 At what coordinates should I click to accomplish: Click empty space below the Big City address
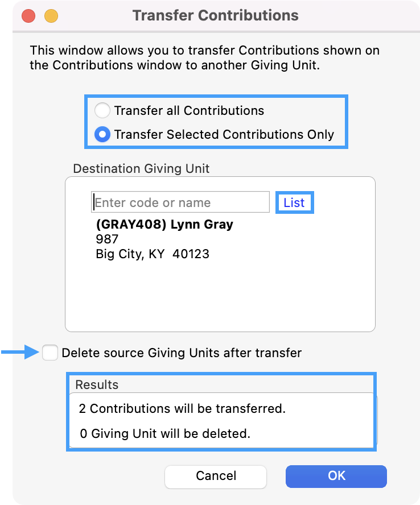(x=220, y=296)
